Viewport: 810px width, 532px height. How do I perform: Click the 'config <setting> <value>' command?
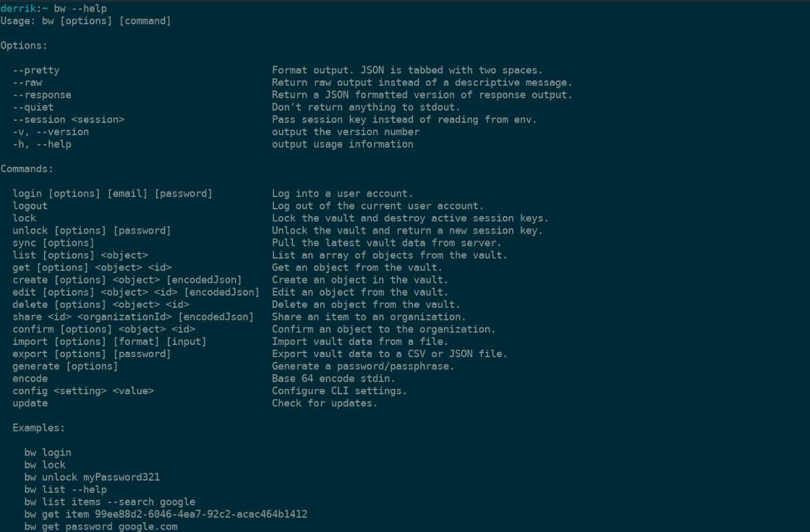[83, 391]
